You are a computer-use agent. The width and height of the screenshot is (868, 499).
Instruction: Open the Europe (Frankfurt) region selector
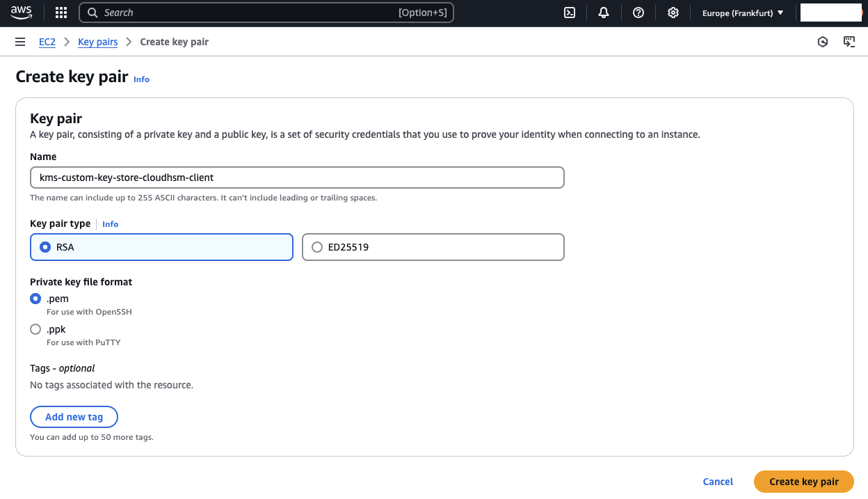(741, 12)
